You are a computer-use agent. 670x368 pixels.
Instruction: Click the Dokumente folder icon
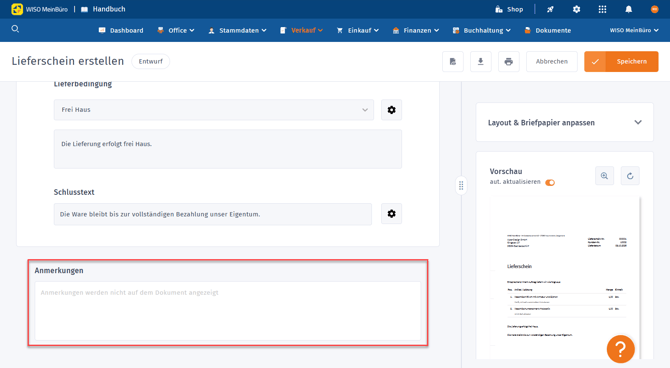(528, 30)
